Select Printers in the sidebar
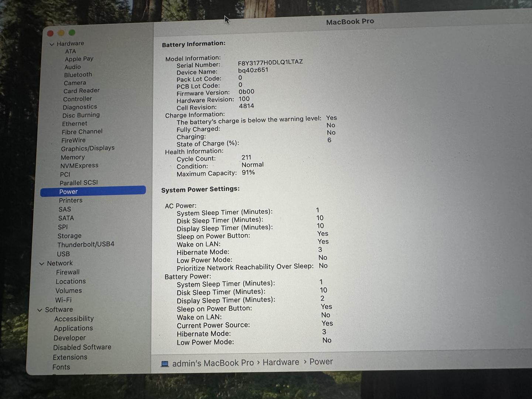This screenshot has width=532, height=399. coord(71,201)
